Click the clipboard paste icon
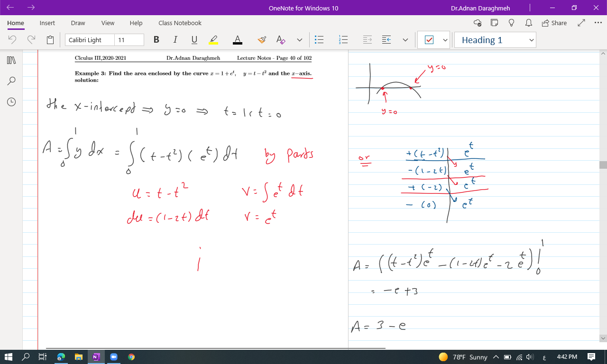 [50, 40]
